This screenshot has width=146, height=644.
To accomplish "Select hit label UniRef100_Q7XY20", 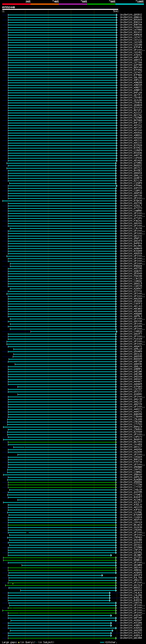I will point(131,108).
